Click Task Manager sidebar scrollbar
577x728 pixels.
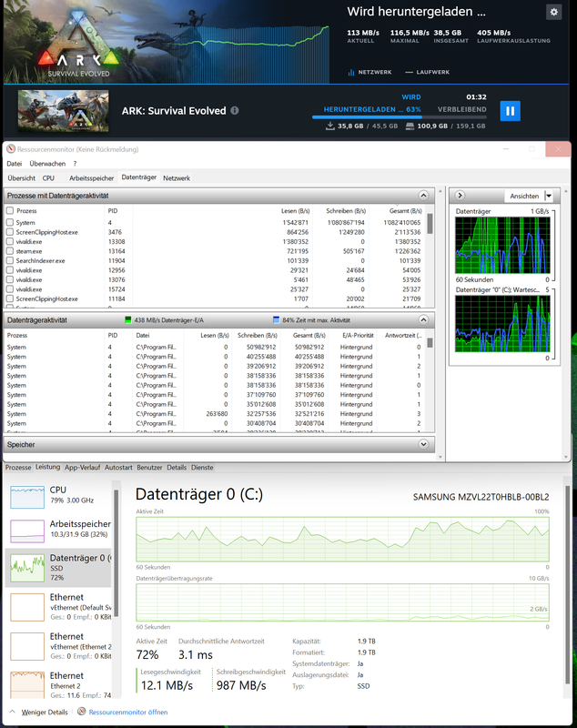pos(116,552)
